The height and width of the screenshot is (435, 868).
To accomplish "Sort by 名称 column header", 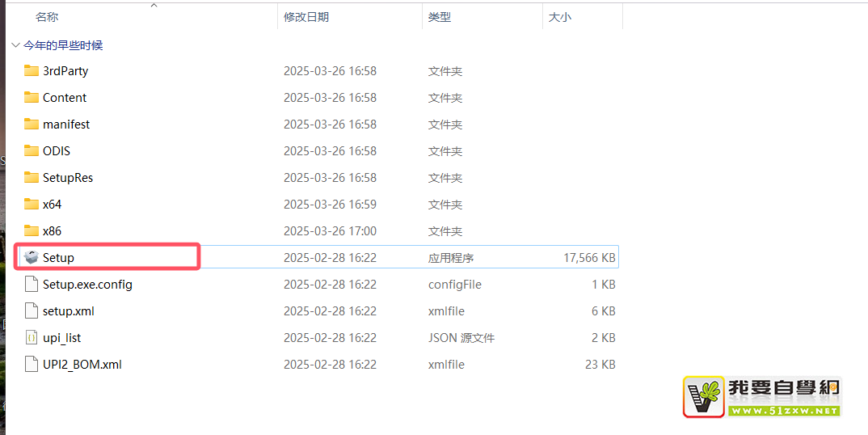I will click(x=47, y=17).
